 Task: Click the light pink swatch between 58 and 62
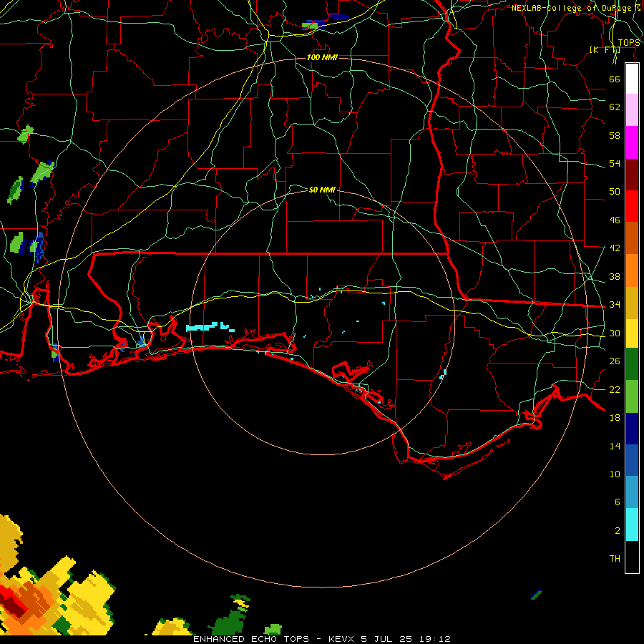pos(632,110)
